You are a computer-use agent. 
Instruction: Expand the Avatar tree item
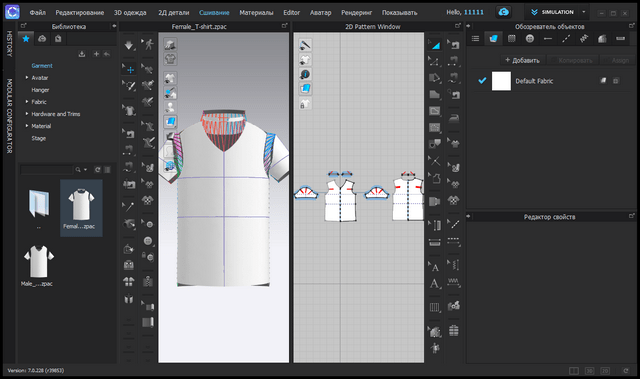[x=27, y=78]
